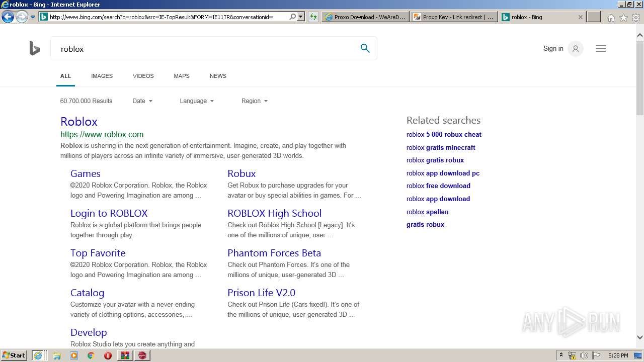The width and height of the screenshot is (644, 362).
Task: Click the address bar search magnifier icon
Action: point(293,17)
